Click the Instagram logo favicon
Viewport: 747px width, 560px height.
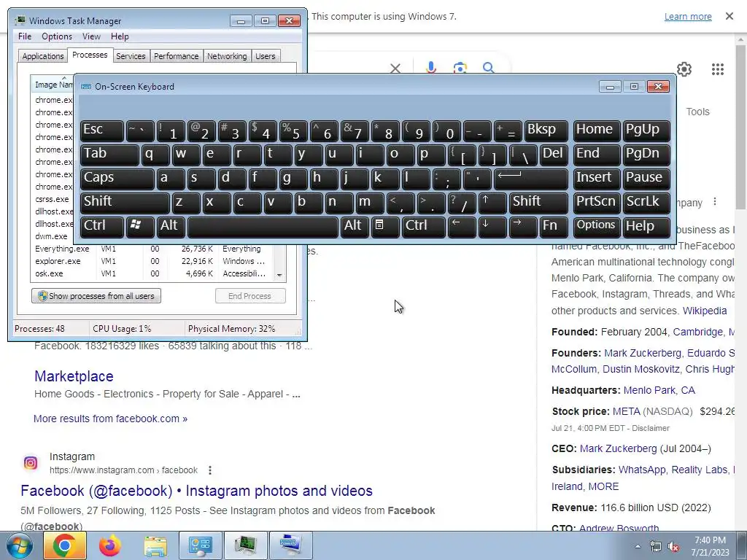[31, 463]
